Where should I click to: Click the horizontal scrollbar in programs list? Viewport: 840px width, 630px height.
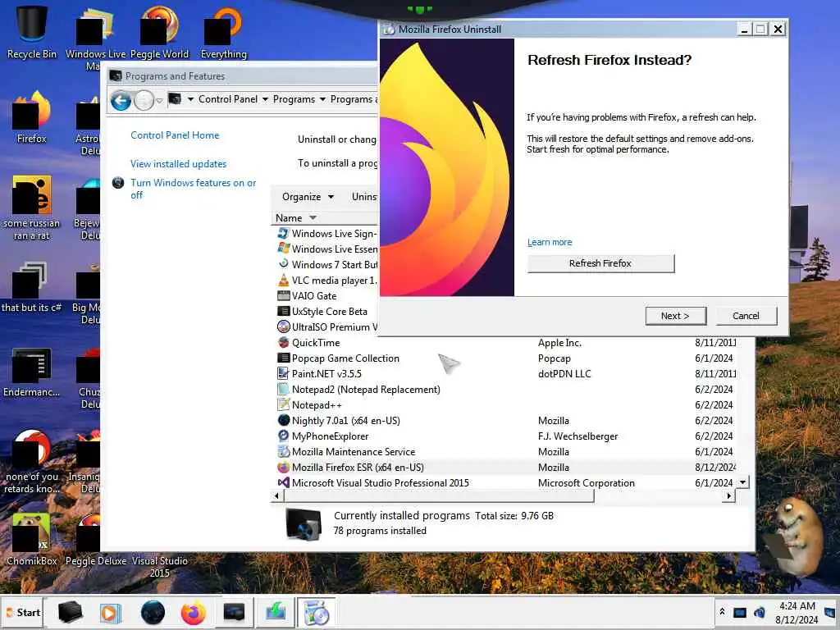(x=438, y=496)
